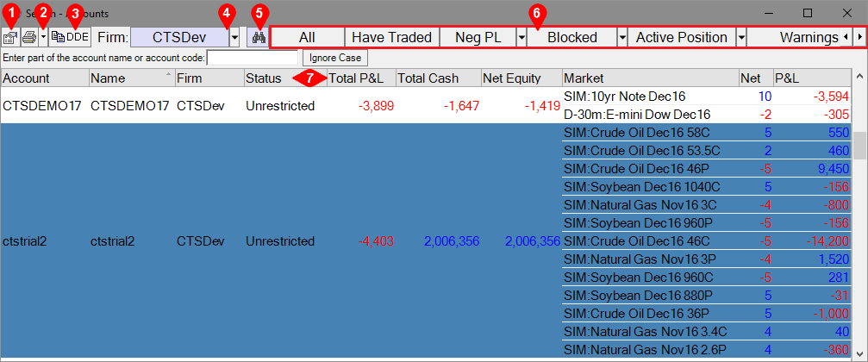Toggle the Ignore Case button

[x=334, y=58]
